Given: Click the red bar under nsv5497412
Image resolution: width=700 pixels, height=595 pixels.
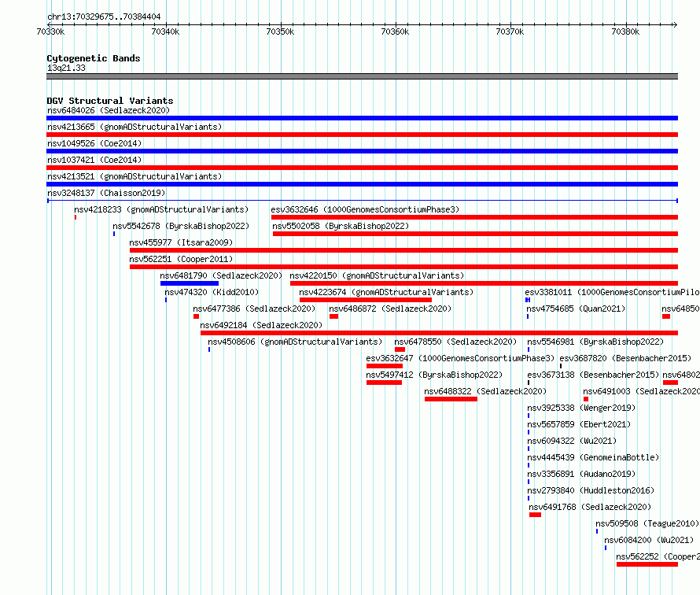Looking at the screenshot, I should 384,382.
